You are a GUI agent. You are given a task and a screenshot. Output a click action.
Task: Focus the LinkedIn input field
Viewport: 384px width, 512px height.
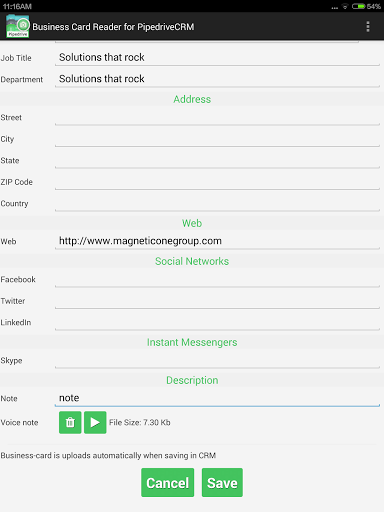217,322
